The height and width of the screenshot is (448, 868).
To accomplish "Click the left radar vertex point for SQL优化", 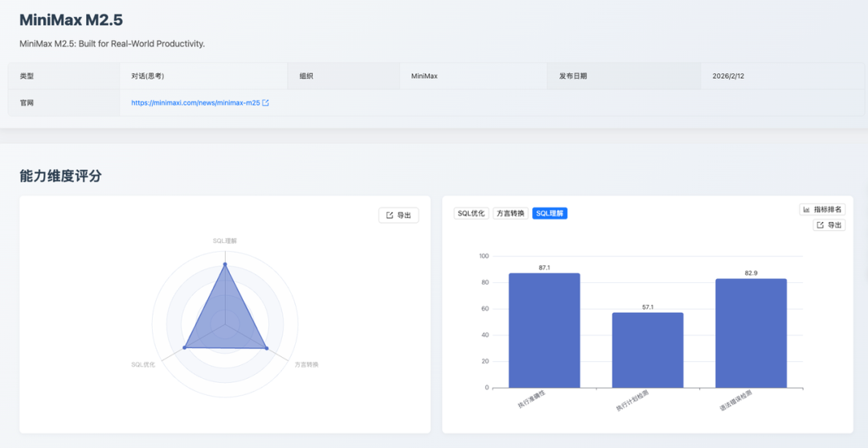I will pyautogui.click(x=185, y=347).
